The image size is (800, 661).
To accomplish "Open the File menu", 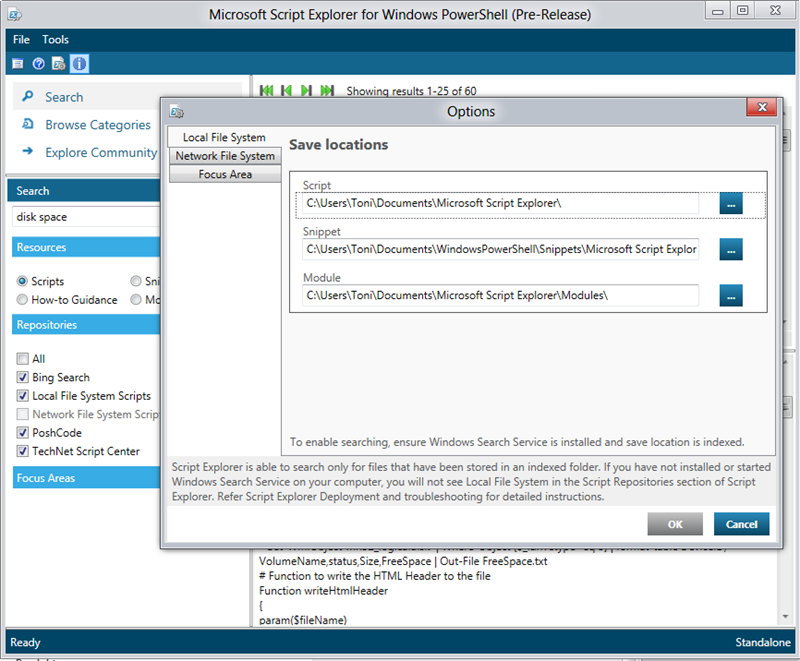I will pos(21,40).
